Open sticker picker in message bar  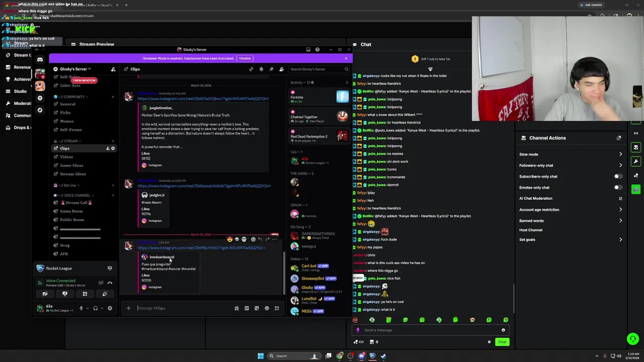257,308
